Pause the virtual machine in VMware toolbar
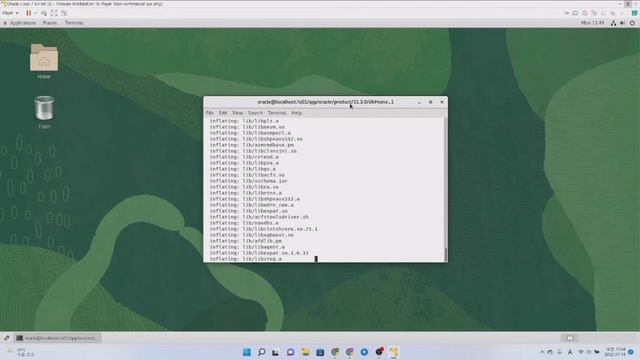This screenshot has width=640, height=360. pyautogui.click(x=29, y=13)
